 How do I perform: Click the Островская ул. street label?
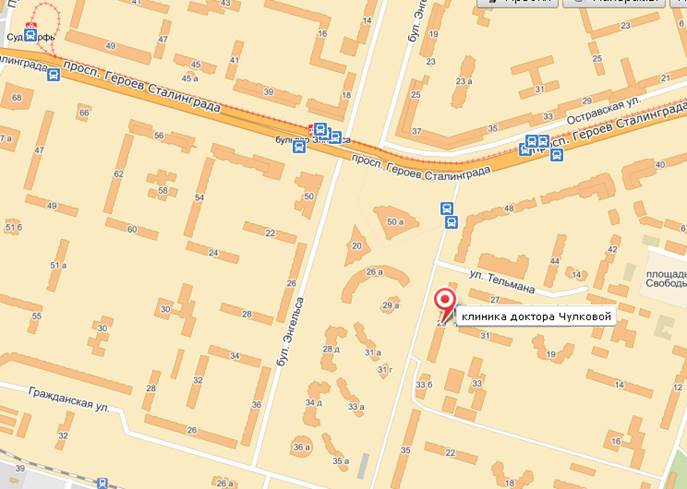coord(603,111)
